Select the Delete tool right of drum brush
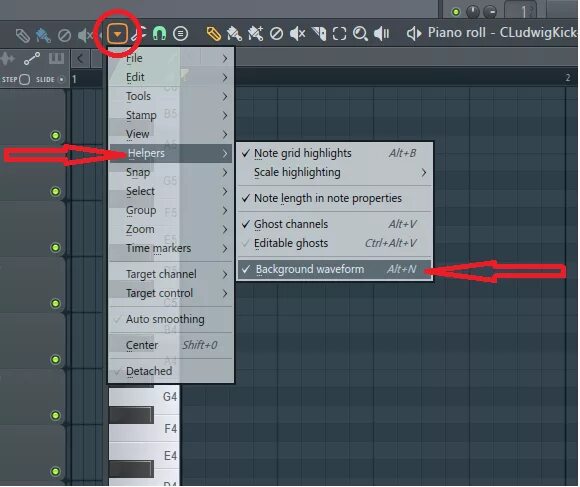580x487 pixels. coord(276,34)
